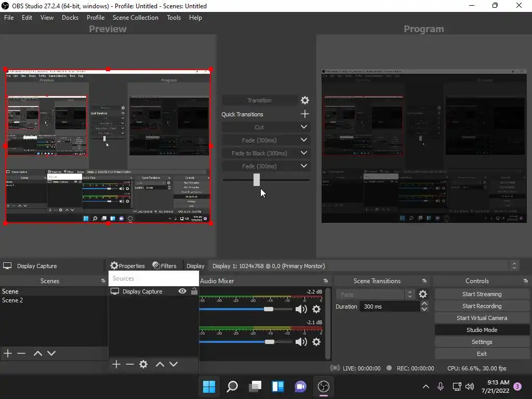Toggle Studio Mode off
532x399 pixels.
[482, 330]
